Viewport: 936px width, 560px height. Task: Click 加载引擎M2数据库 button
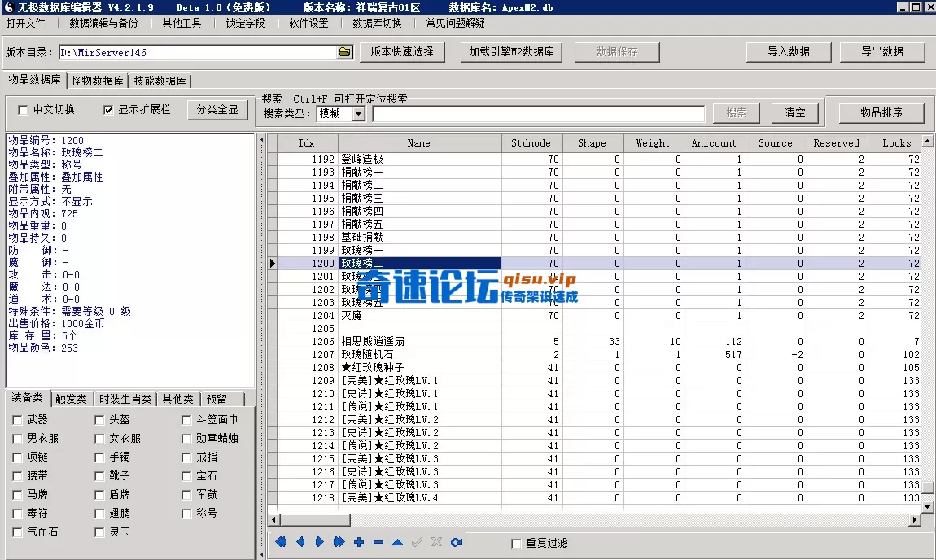tap(512, 52)
